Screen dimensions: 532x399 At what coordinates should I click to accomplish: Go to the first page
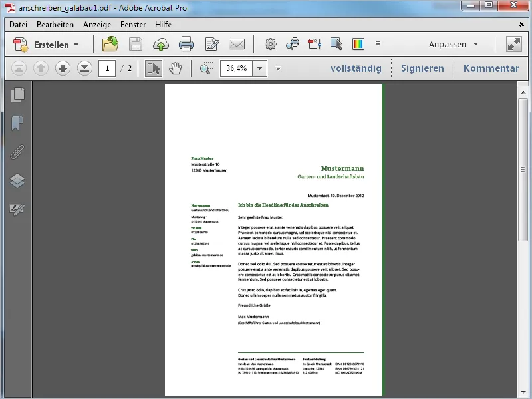19,68
